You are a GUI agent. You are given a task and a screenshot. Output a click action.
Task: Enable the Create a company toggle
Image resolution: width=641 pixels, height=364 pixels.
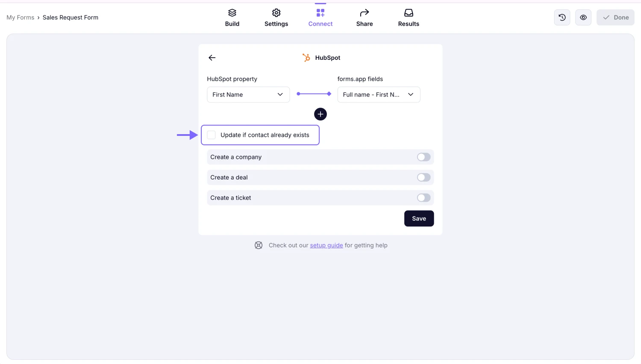coord(423,157)
